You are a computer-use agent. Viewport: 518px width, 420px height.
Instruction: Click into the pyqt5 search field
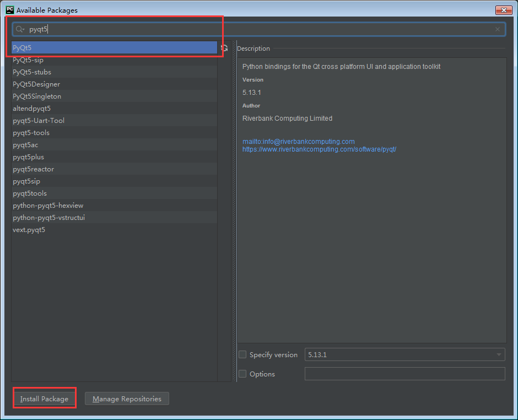[258, 29]
